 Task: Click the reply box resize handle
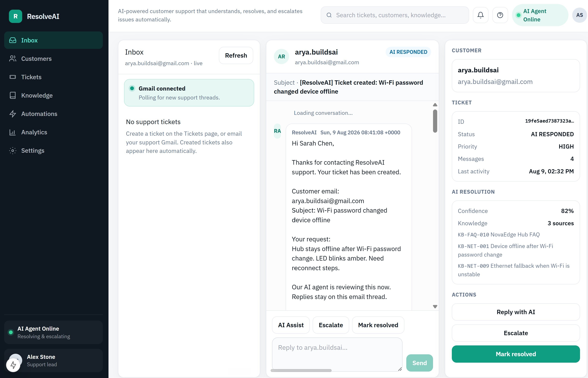(400, 369)
